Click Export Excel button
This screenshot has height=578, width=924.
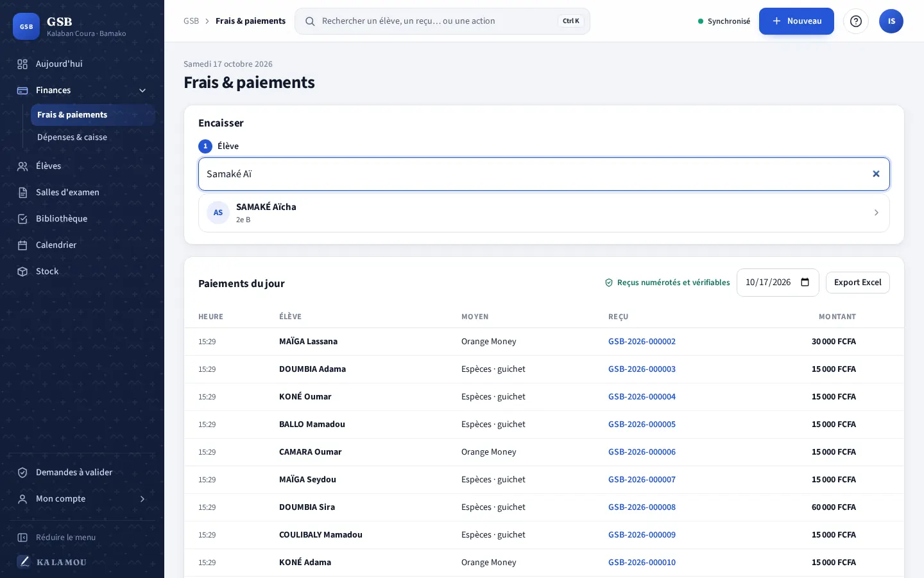857,283
